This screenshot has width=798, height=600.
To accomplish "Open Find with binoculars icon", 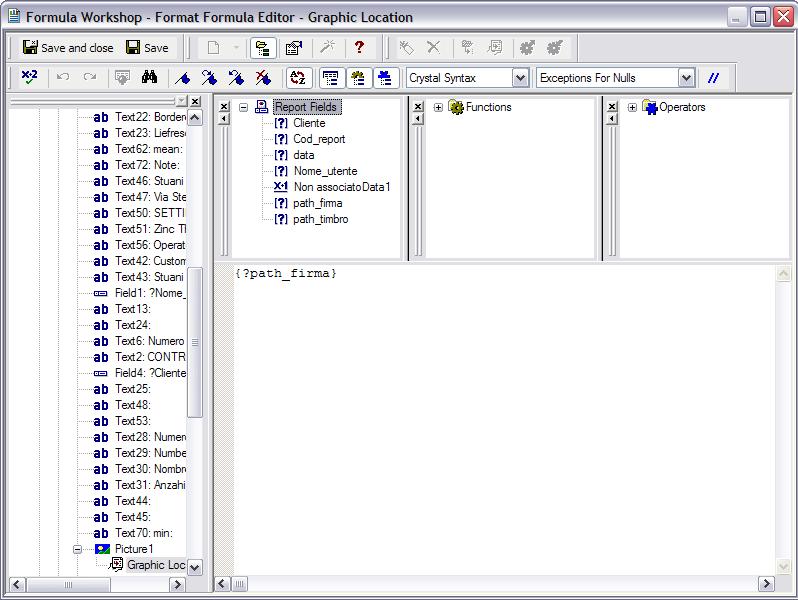I will pos(149,77).
